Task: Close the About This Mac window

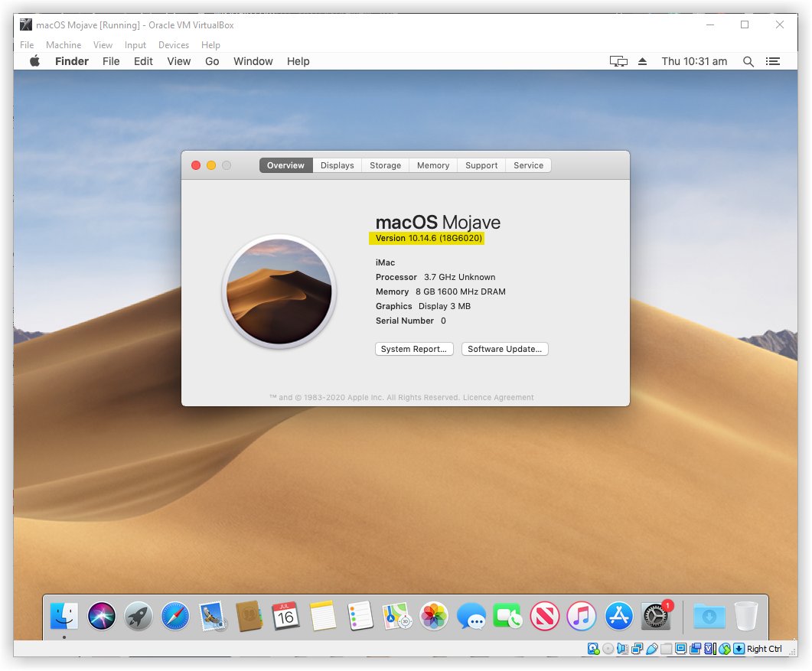Action: (x=196, y=165)
